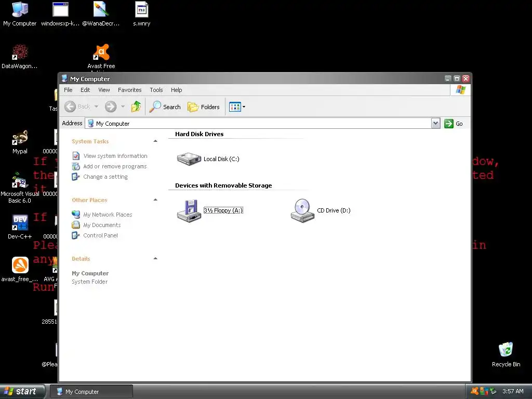Image resolution: width=532 pixels, height=399 pixels.
Task: Click the Add or remove programs icon
Action: [x=76, y=166]
